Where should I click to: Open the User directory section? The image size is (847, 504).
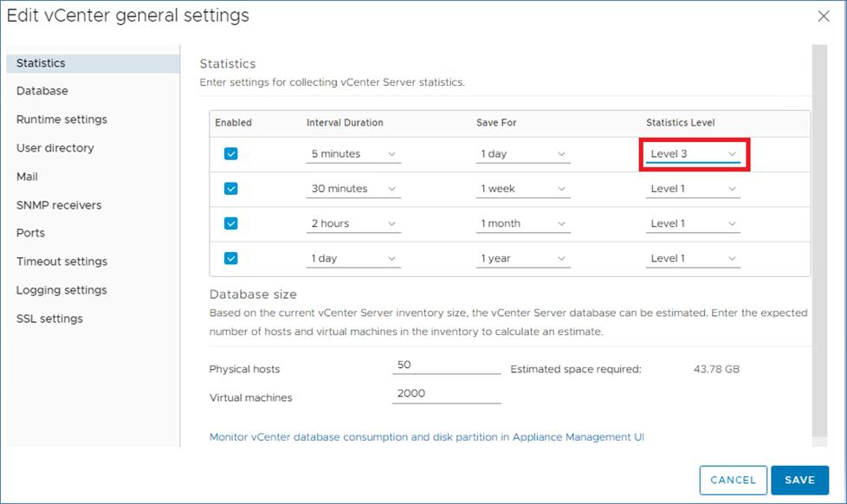point(55,148)
